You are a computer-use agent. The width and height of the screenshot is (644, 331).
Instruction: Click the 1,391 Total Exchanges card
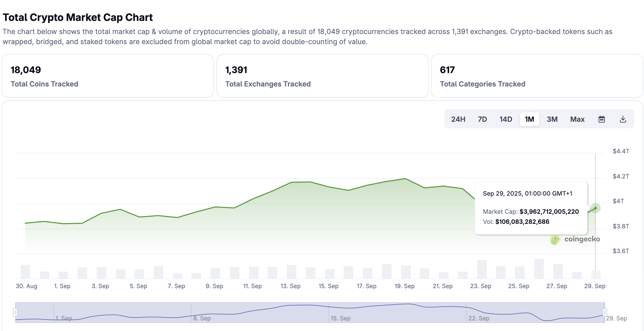click(322, 76)
